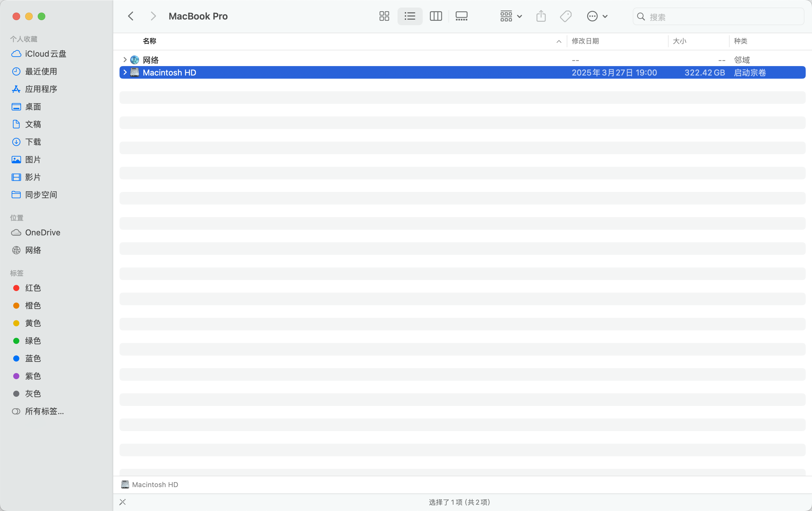The image size is (812, 511).
Task: Select the 红色 red tag
Action: coord(33,288)
